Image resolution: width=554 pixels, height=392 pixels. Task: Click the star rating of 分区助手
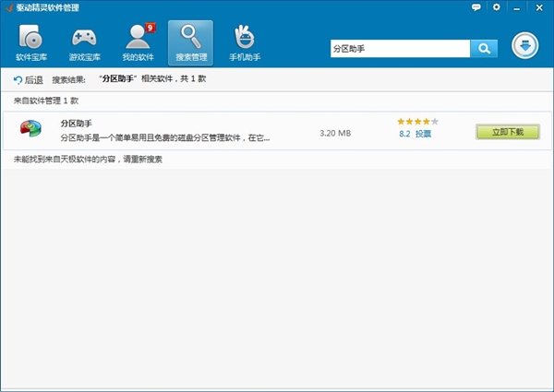pyautogui.click(x=417, y=122)
